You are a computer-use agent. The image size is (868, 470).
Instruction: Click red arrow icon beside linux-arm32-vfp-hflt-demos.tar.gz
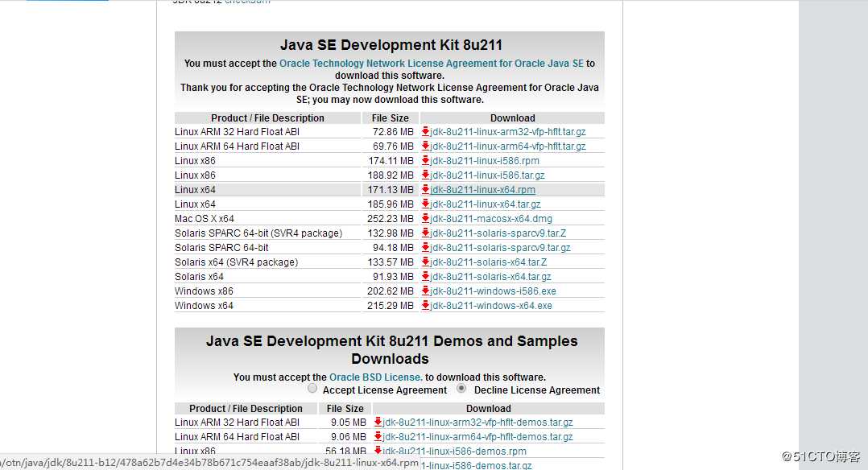pos(378,422)
